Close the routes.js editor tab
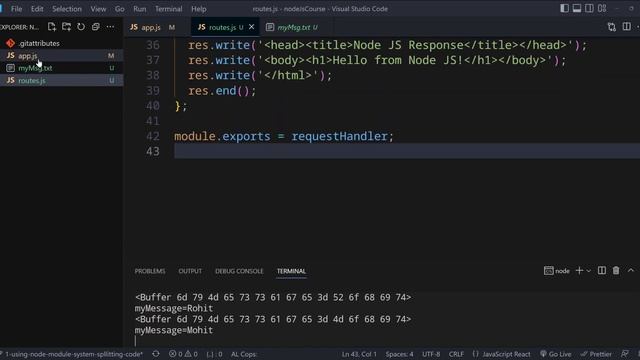Screen dimensions: 640x360 point(251,27)
